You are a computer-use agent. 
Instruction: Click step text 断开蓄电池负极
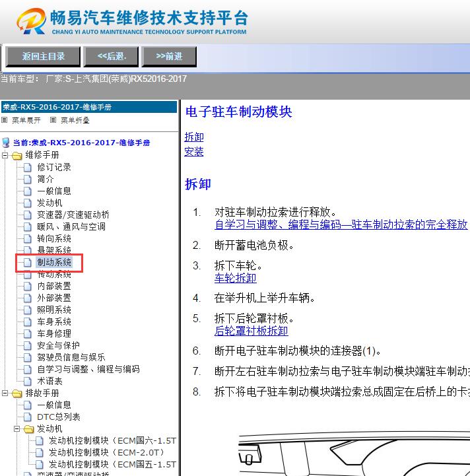click(254, 246)
